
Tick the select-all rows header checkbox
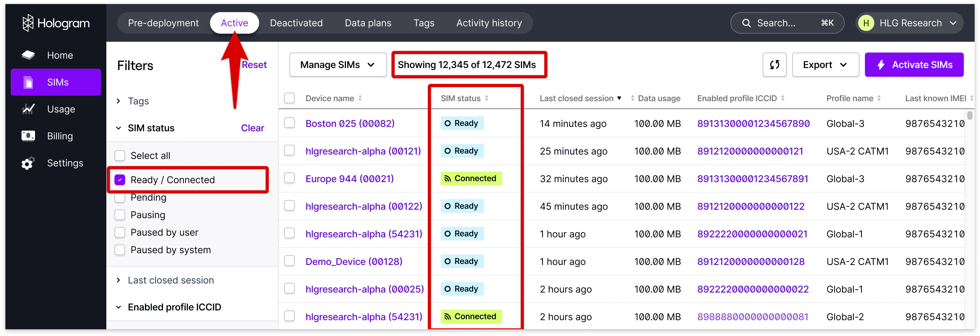click(x=289, y=98)
